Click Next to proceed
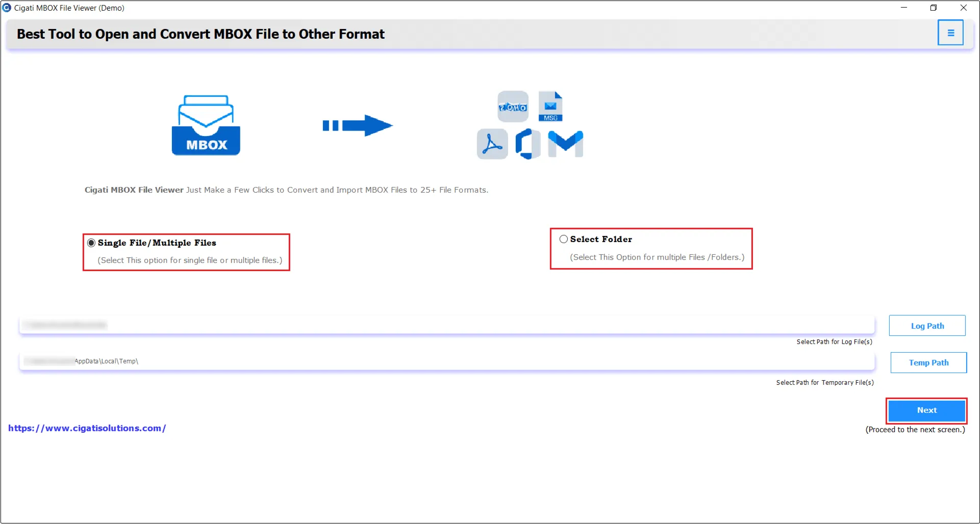The height and width of the screenshot is (524, 980). [x=926, y=410]
